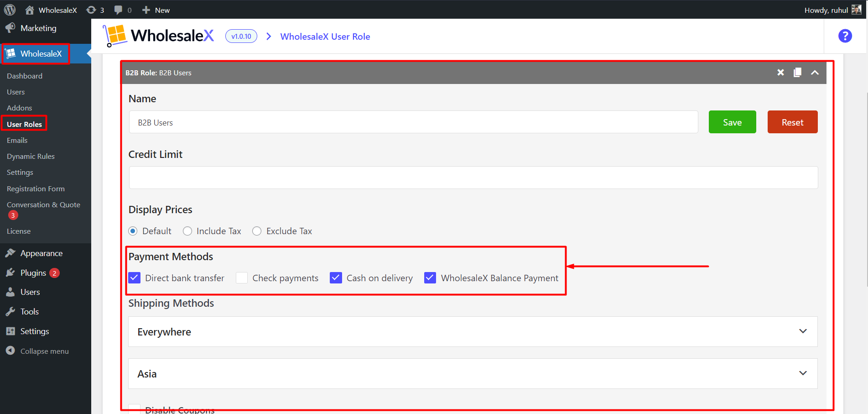
Task: Uncheck Direct bank transfer payment
Action: [x=135, y=278]
